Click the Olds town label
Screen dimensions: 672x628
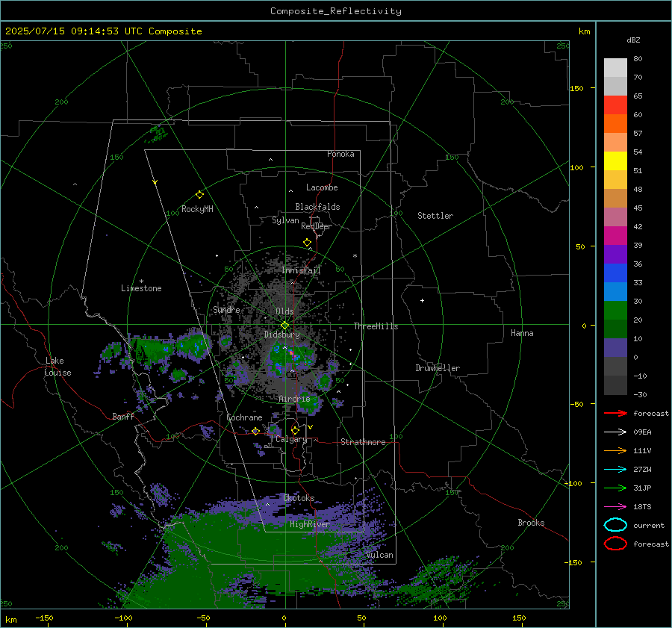click(284, 311)
